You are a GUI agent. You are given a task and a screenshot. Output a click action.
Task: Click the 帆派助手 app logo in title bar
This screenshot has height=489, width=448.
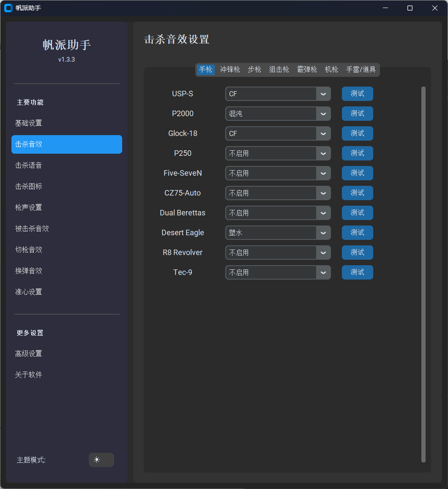click(8, 8)
